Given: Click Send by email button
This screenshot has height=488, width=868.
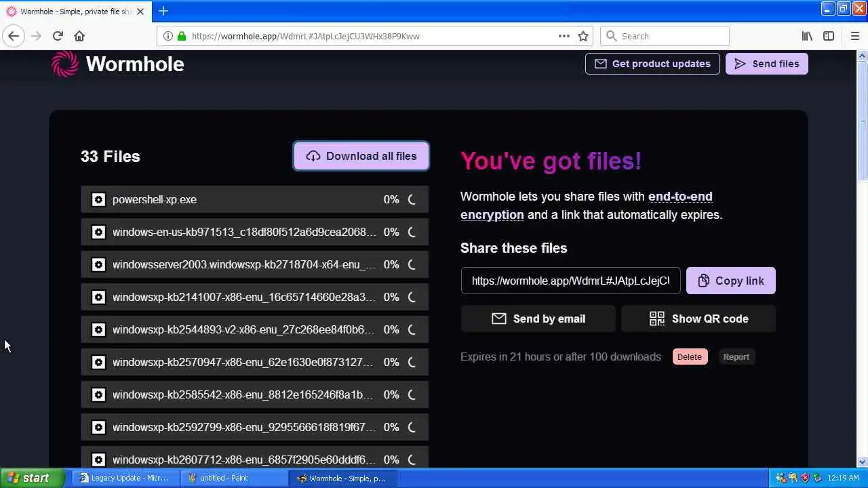Looking at the screenshot, I should click(538, 319).
